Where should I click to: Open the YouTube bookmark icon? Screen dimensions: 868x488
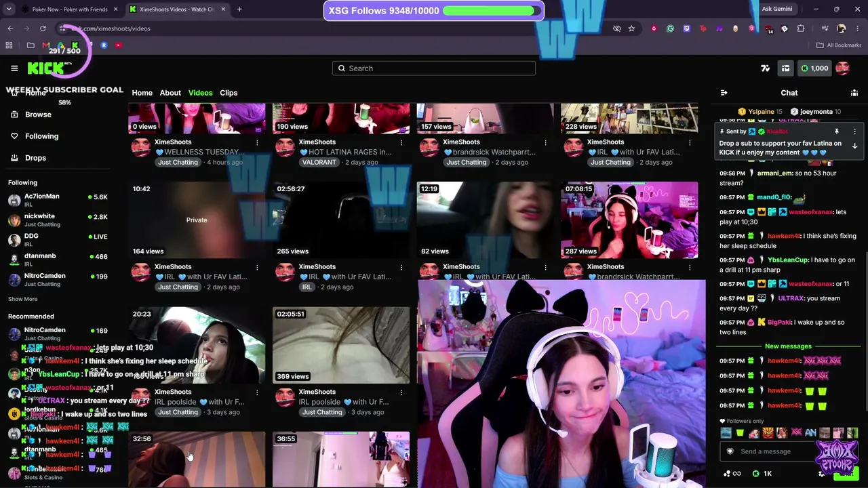(x=118, y=45)
